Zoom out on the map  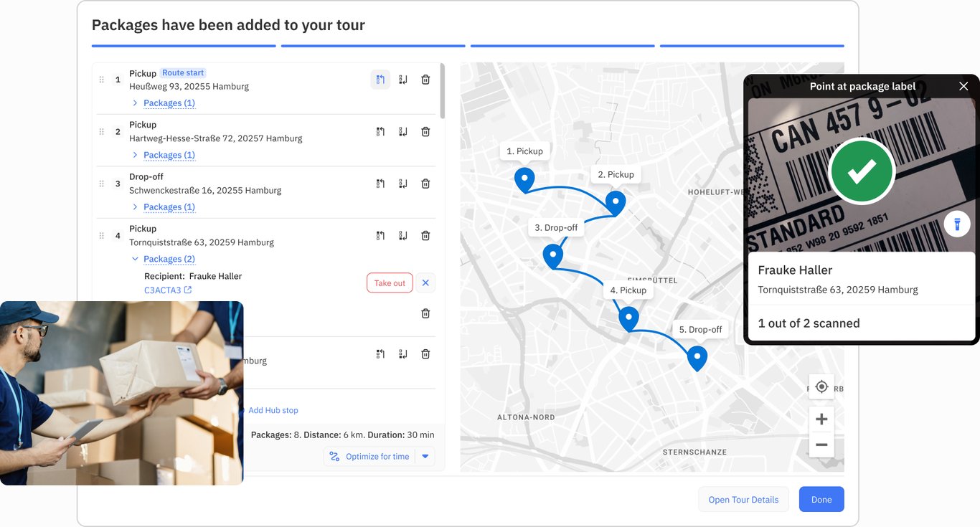click(x=821, y=445)
